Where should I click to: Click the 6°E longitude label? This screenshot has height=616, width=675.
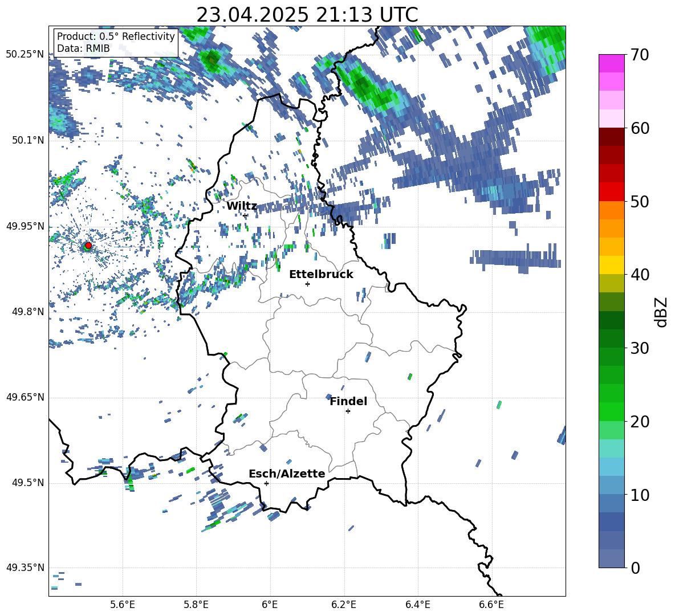click(x=270, y=605)
